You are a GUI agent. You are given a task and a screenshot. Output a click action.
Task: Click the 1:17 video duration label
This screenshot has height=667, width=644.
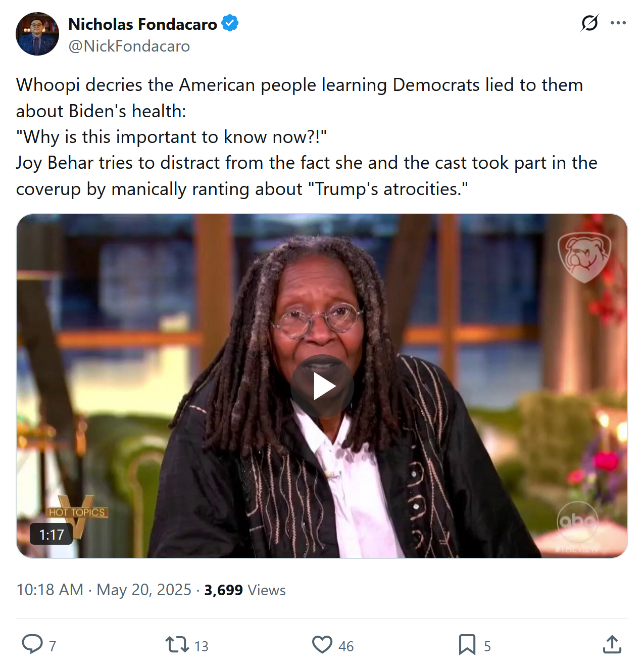(x=52, y=535)
